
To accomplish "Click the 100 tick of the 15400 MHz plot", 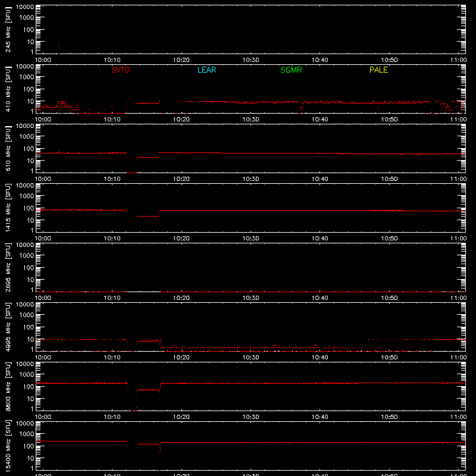I will 29,446.
